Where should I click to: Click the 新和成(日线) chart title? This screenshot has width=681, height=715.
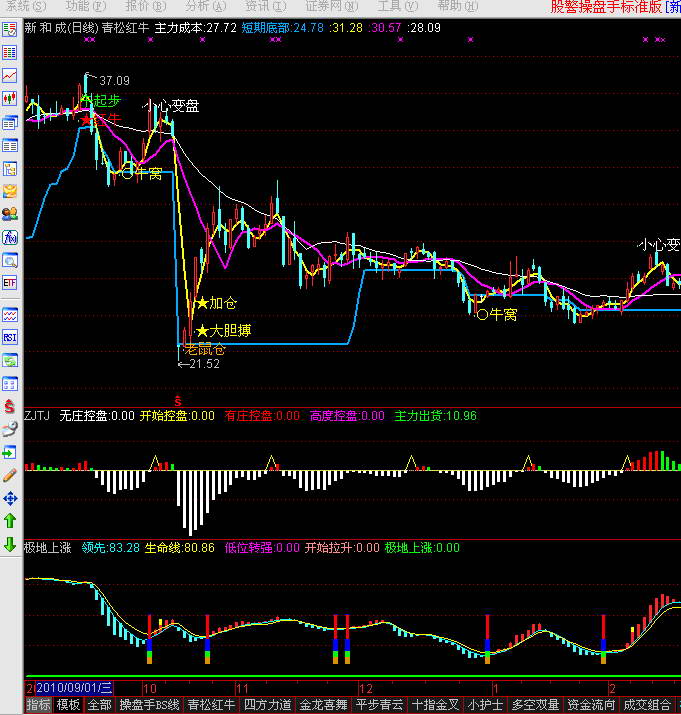(x=62, y=28)
